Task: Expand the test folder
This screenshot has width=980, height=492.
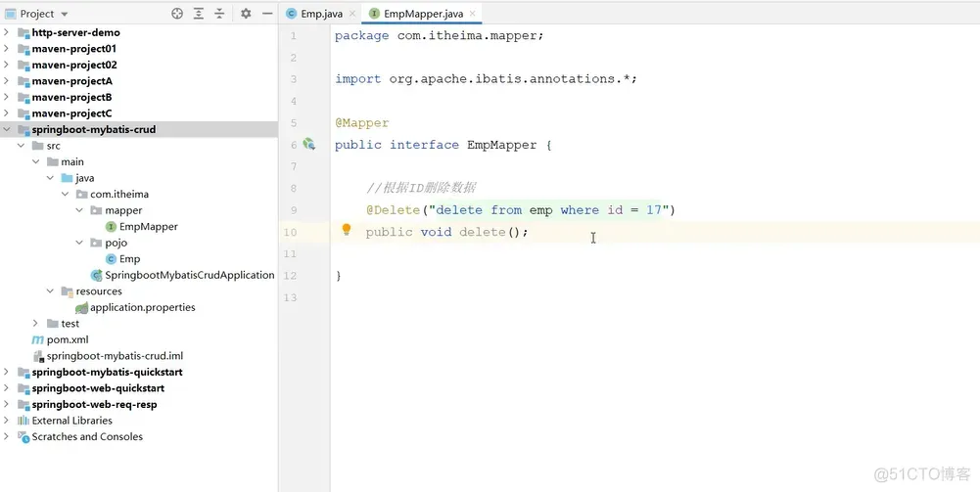Action: [x=35, y=324]
